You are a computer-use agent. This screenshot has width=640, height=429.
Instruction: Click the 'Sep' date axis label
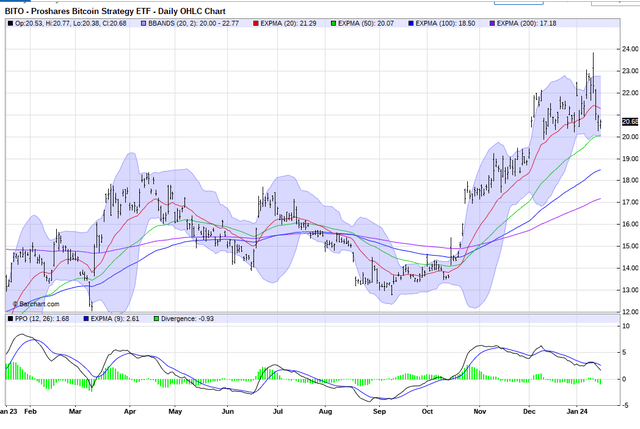click(x=379, y=411)
